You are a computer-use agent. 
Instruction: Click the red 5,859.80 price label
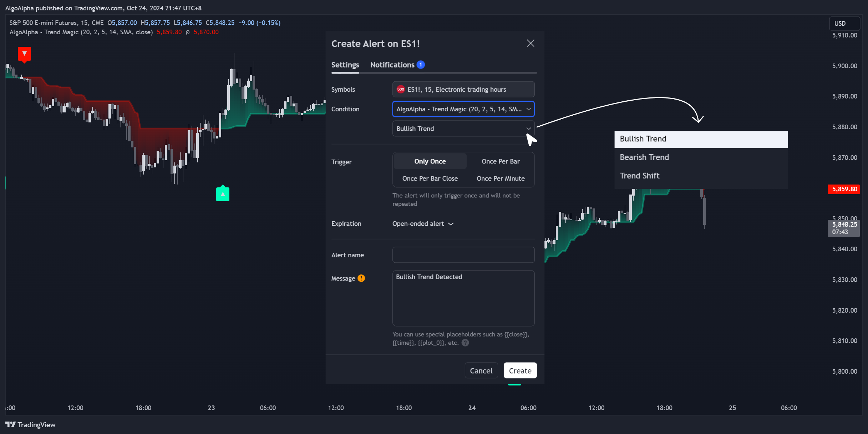[844, 189]
